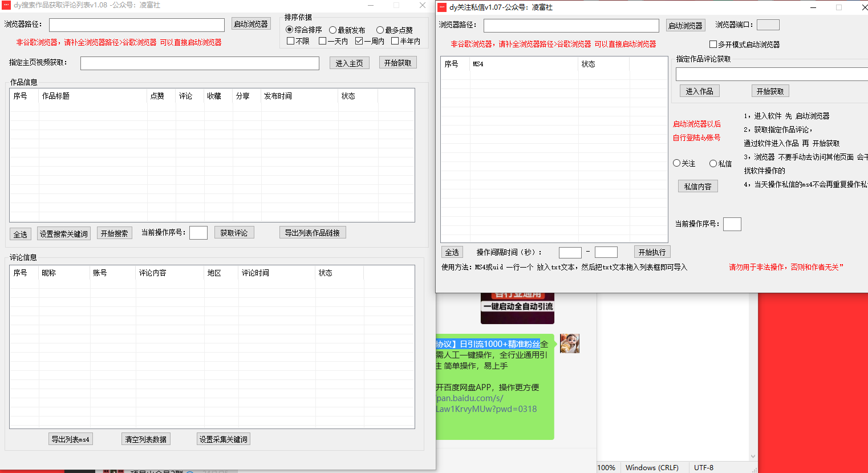
Task: Click 导出列表作品链接 button
Action: 313,232
